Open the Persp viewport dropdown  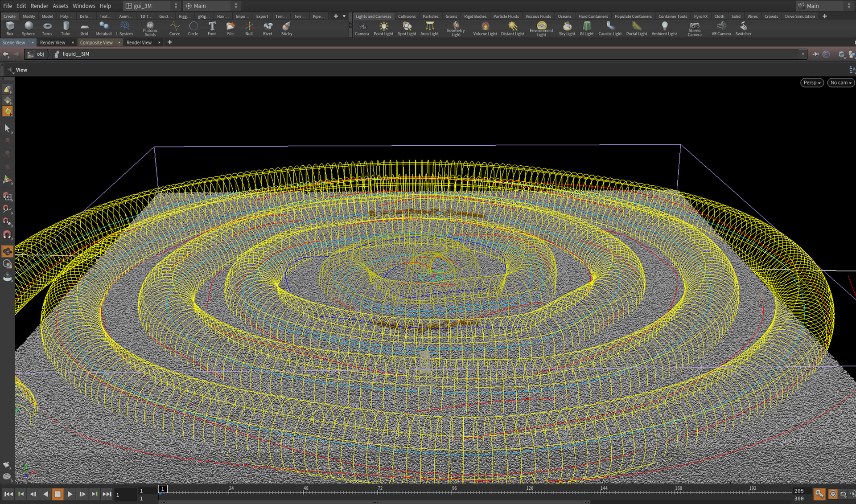(812, 82)
